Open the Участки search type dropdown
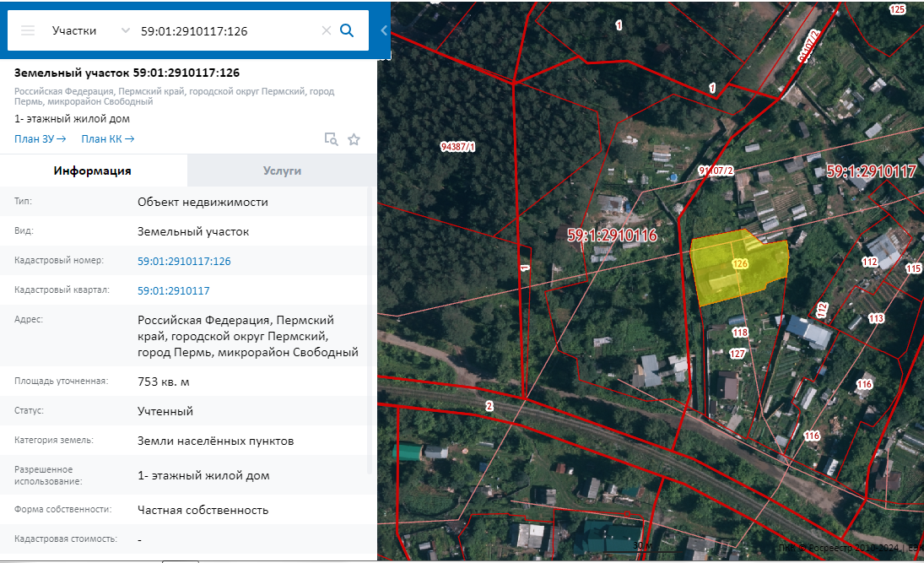 [90, 30]
